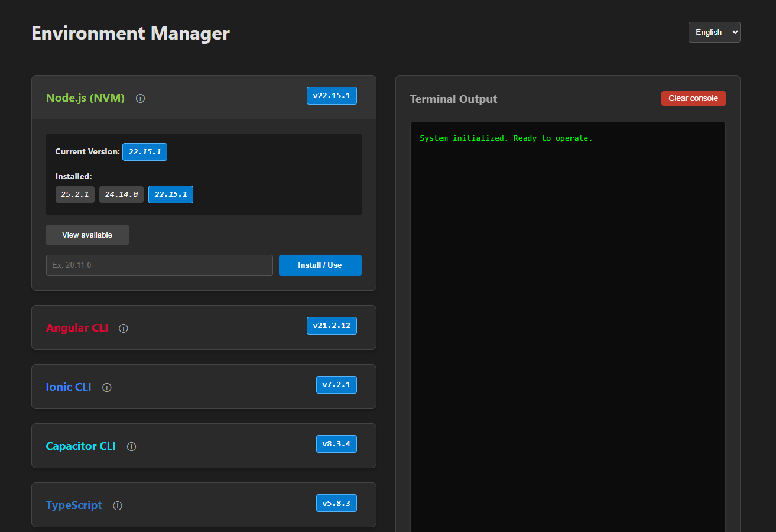Clear the console output

pos(693,98)
